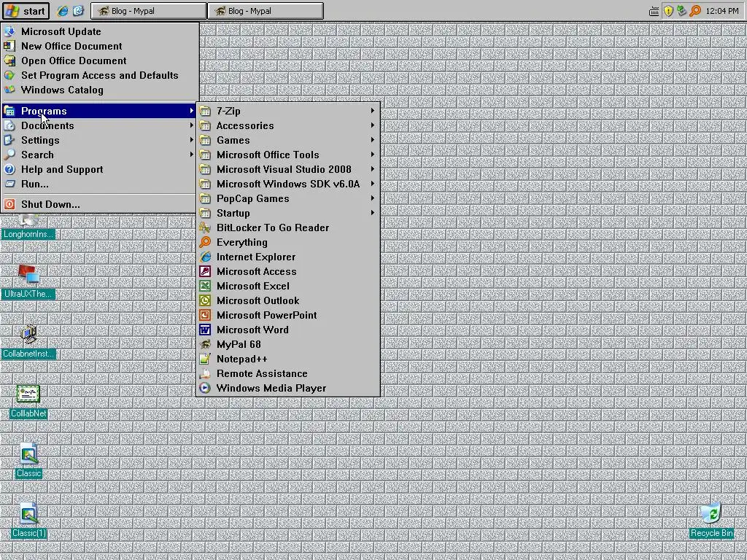Switch to first Blog - Mypal taskbar button

point(149,10)
